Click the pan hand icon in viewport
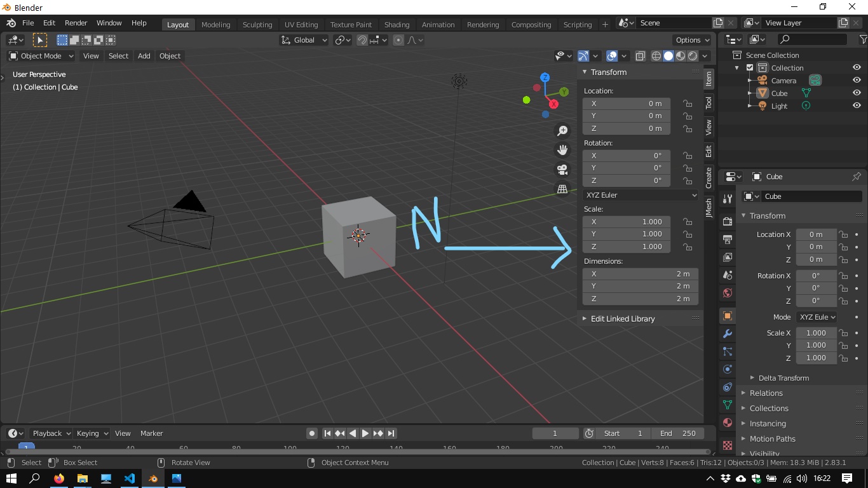The height and width of the screenshot is (488, 868). pos(562,150)
